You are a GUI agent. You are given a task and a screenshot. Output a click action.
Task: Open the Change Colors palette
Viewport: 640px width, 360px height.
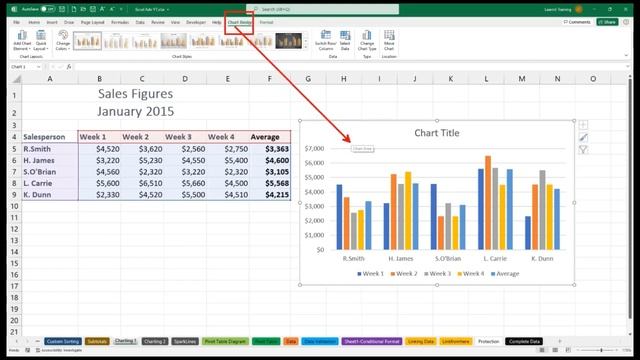[x=63, y=40]
